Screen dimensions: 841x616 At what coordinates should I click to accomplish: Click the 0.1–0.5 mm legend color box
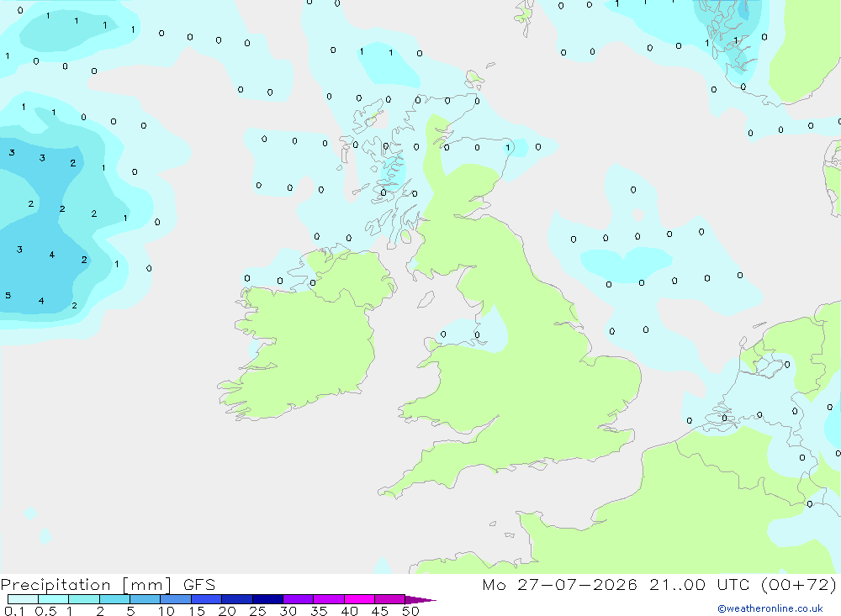point(23,599)
